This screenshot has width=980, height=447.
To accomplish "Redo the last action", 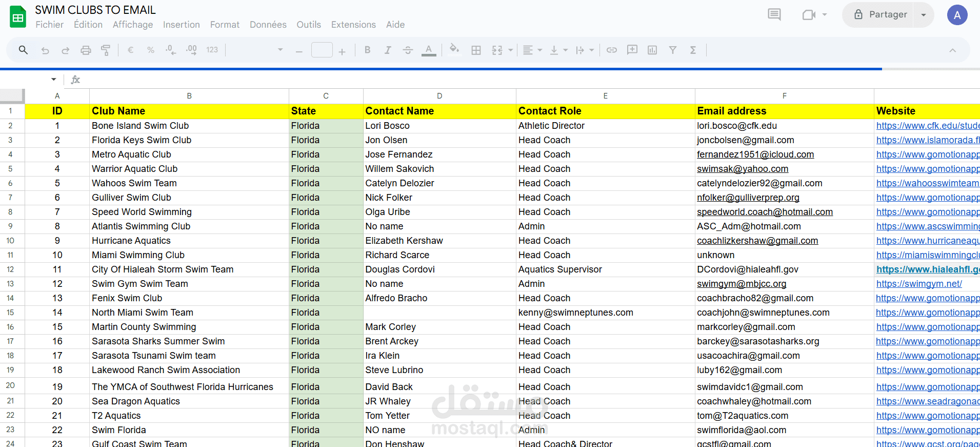I will tap(65, 50).
